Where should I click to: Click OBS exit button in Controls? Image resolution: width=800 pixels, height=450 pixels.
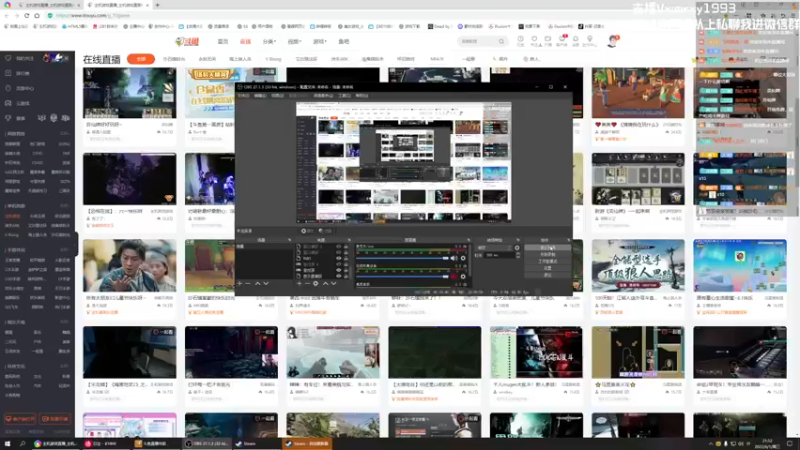click(x=547, y=275)
